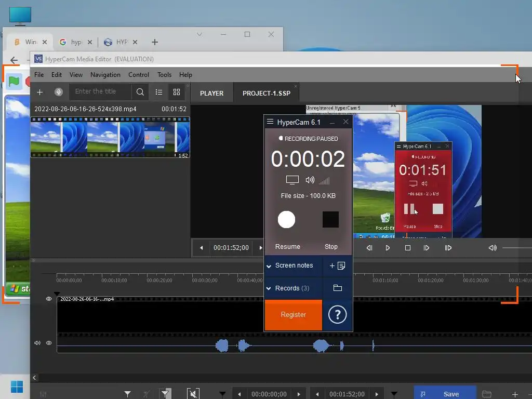
Task: Open the HyperCam help question mark
Action: [338, 314]
